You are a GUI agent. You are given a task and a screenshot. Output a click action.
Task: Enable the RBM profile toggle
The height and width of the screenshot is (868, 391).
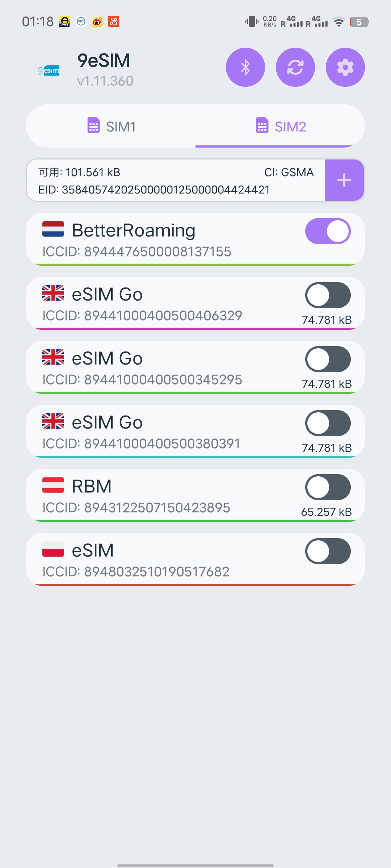click(x=328, y=487)
